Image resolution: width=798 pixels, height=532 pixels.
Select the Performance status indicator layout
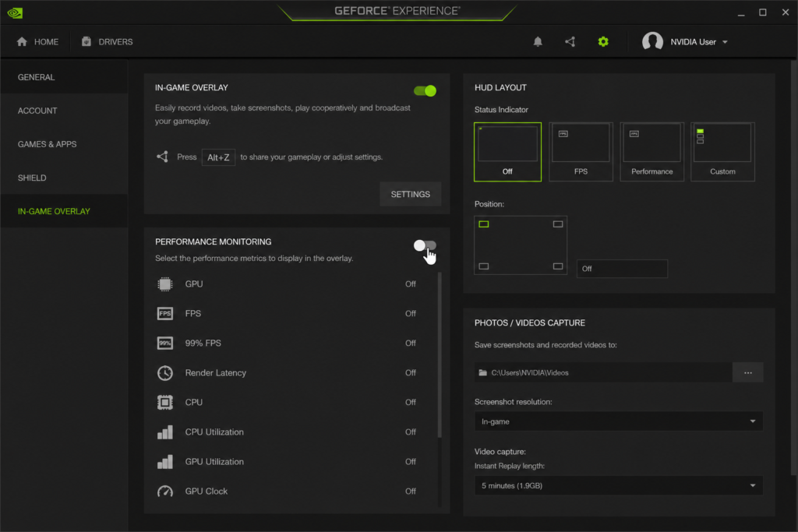pyautogui.click(x=652, y=152)
